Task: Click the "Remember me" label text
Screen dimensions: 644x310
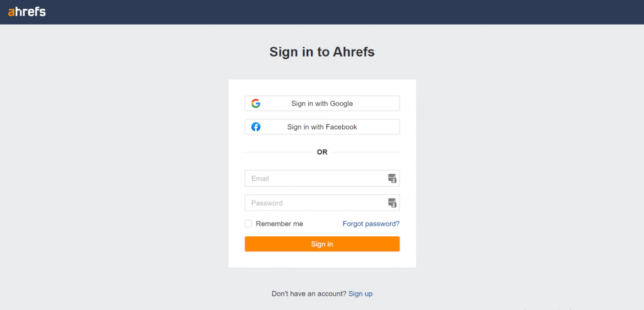Action: tap(279, 224)
